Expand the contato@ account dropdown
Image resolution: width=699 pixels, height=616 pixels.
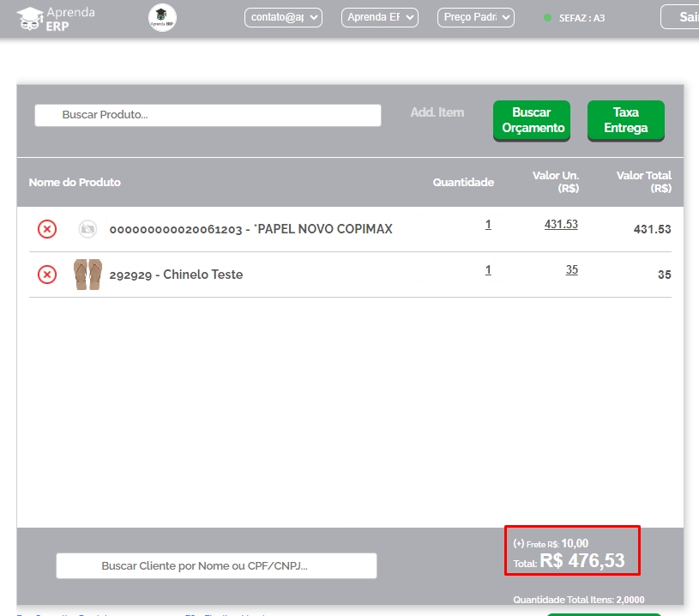[283, 17]
